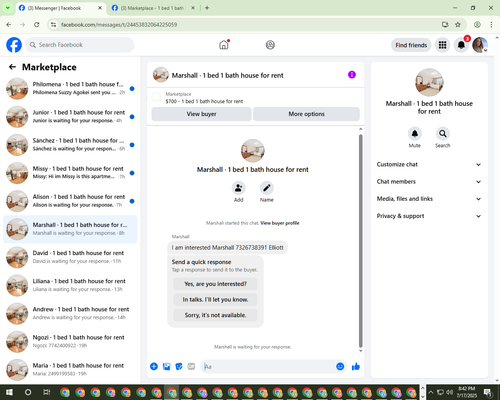This screenshot has height=400, width=500.
Task: Attach a photo with image icon
Action: coord(166,366)
